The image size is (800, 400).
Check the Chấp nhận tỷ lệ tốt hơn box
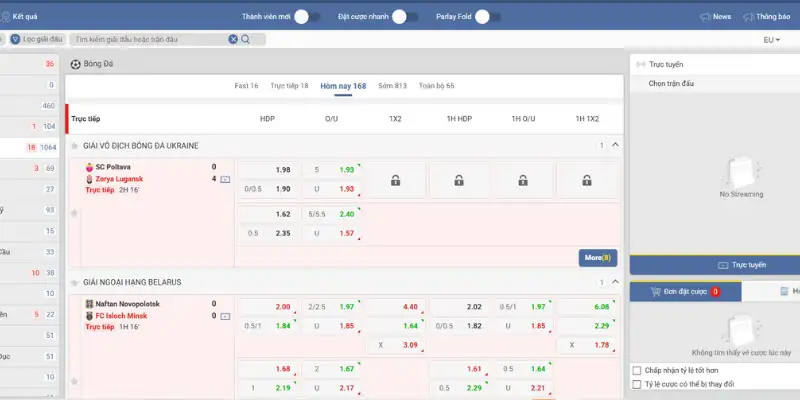(637, 369)
